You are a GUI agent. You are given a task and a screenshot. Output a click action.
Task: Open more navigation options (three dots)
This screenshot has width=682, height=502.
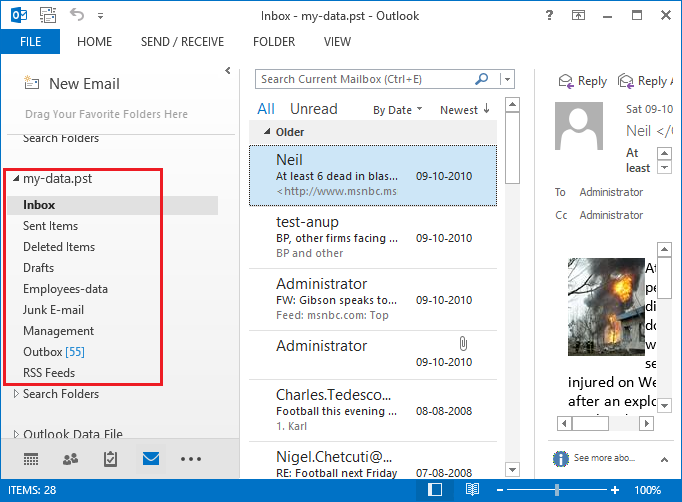pos(191,459)
